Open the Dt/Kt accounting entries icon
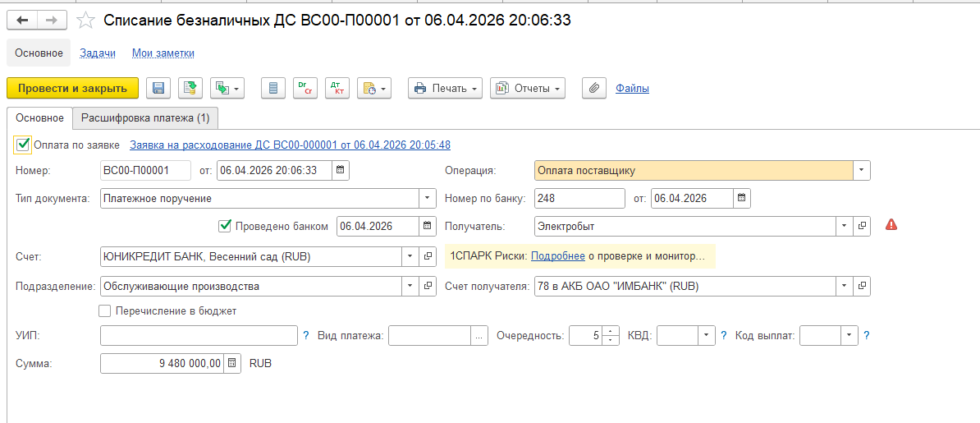Screen dimensions: 980x423 337,88
